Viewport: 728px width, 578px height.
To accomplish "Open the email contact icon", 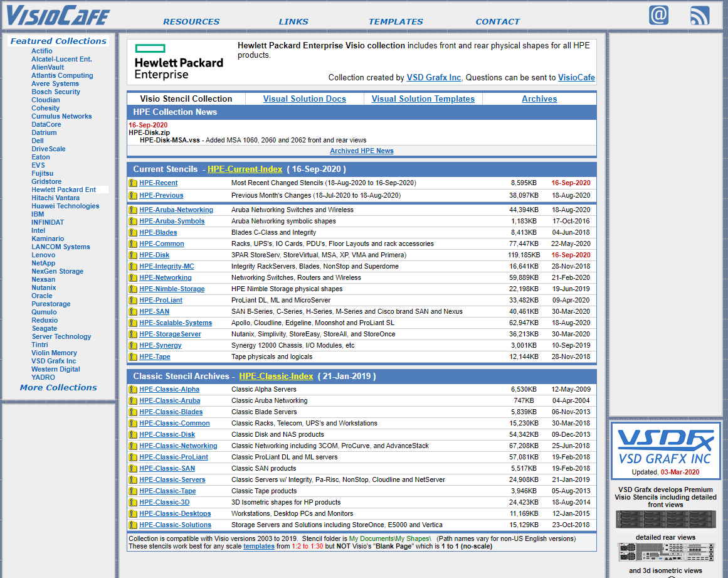I will [658, 15].
